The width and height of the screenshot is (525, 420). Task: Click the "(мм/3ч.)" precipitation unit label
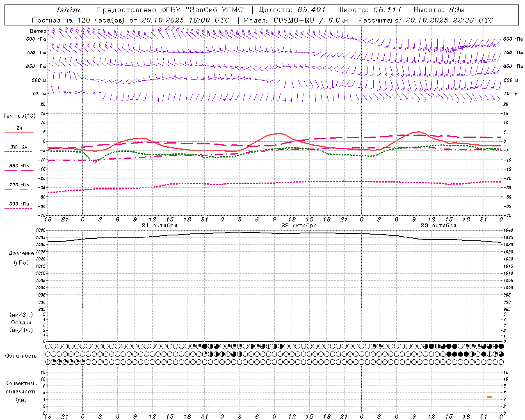21,315
